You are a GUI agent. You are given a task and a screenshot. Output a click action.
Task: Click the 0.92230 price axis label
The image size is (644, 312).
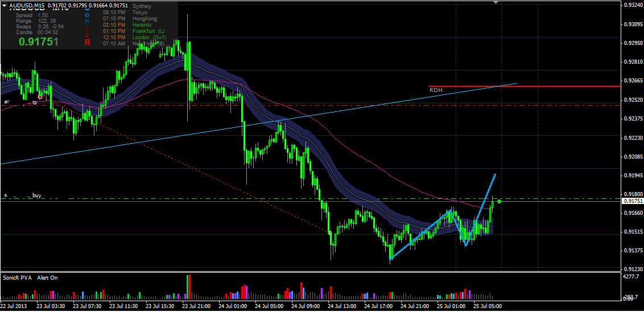633,138
